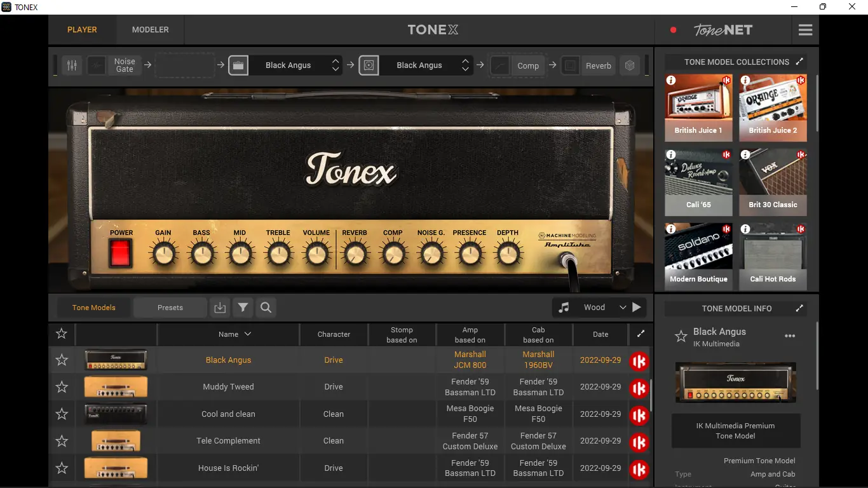Click the download/import tone icon

[x=220, y=307]
